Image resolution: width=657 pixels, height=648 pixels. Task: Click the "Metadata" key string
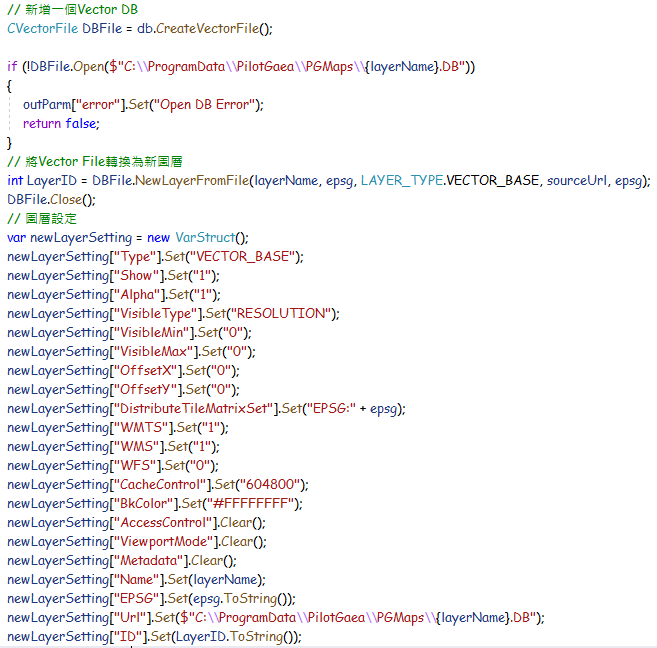pos(150,560)
